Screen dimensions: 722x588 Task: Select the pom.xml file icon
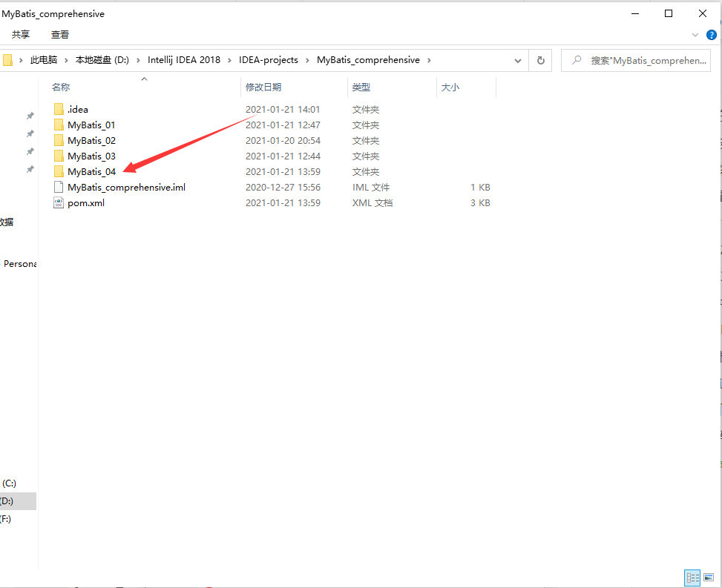tap(59, 203)
